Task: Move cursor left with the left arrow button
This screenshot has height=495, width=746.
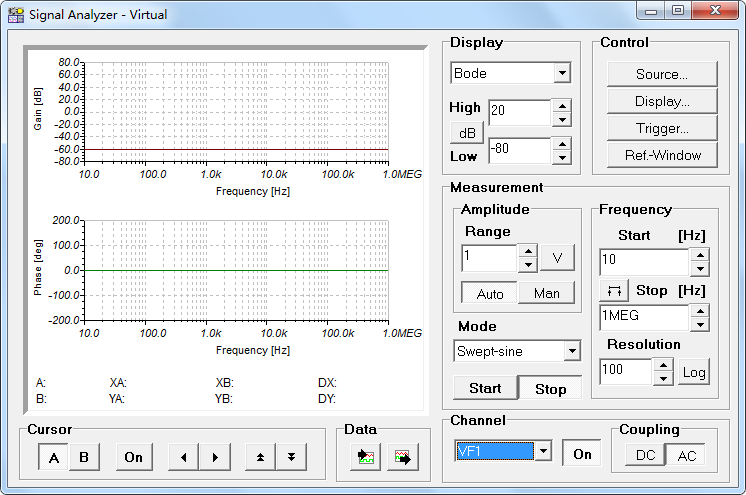Action: tap(184, 457)
